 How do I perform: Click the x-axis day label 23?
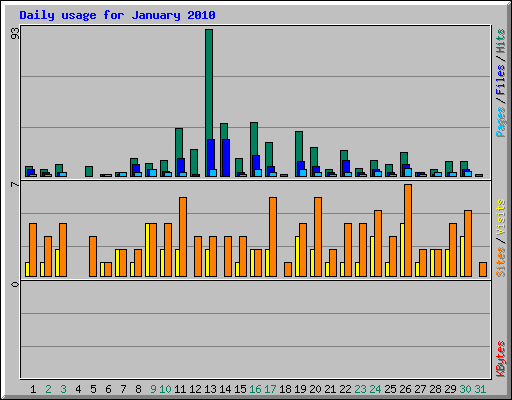360,389
